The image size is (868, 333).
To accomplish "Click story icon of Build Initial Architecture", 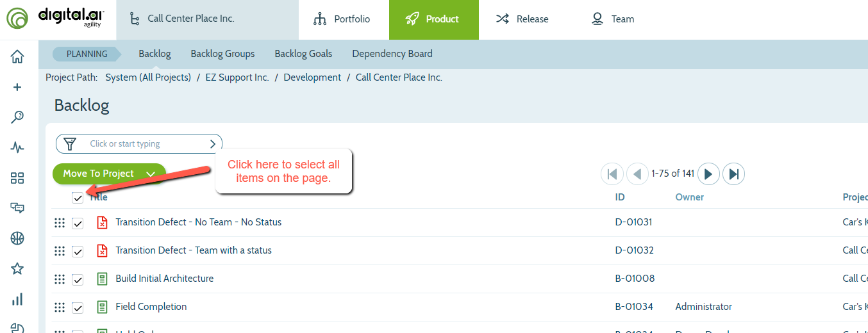I will (x=102, y=279).
